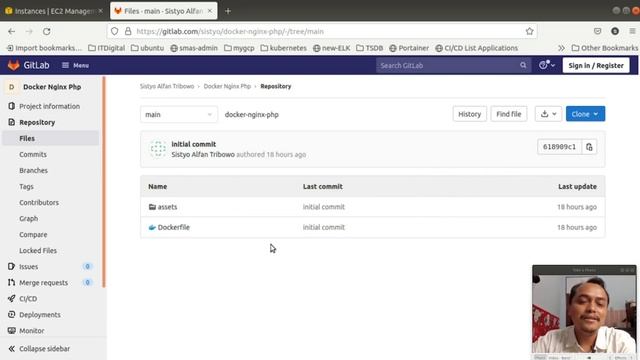Click the Pocket save icon

coord(598,31)
